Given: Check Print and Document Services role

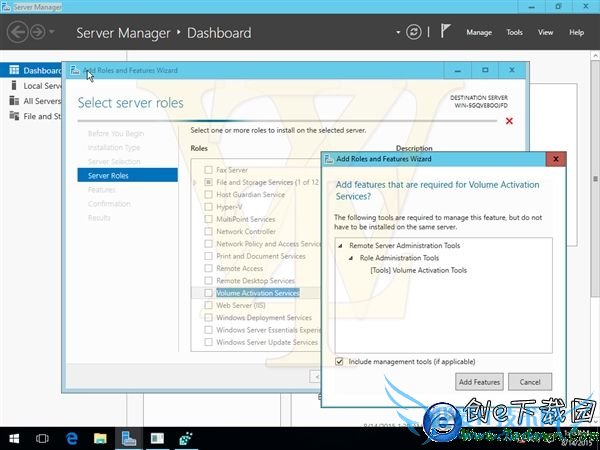Looking at the screenshot, I should (x=208, y=256).
